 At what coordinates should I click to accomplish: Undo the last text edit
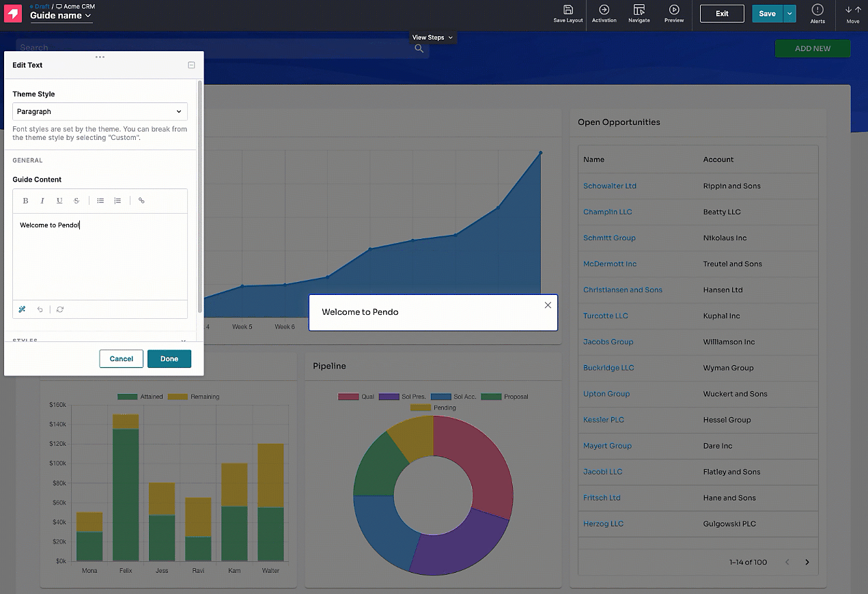(x=40, y=309)
